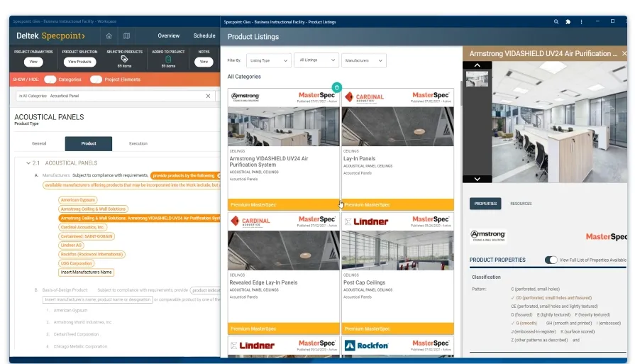Select the American Gypsum manufacturer tag
The image size is (635, 364).
78,200
